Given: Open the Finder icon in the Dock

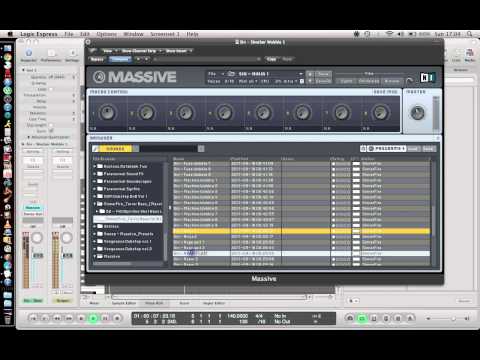Looking at the screenshot, I should click(8, 48).
